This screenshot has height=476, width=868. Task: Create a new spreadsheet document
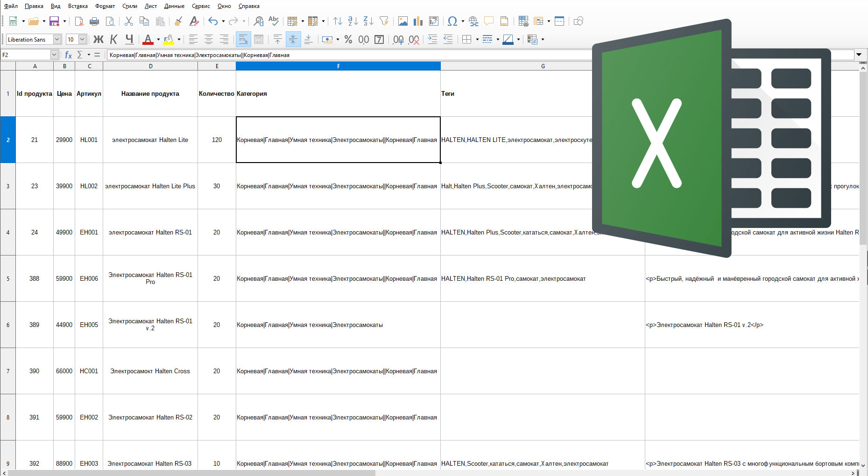13,21
